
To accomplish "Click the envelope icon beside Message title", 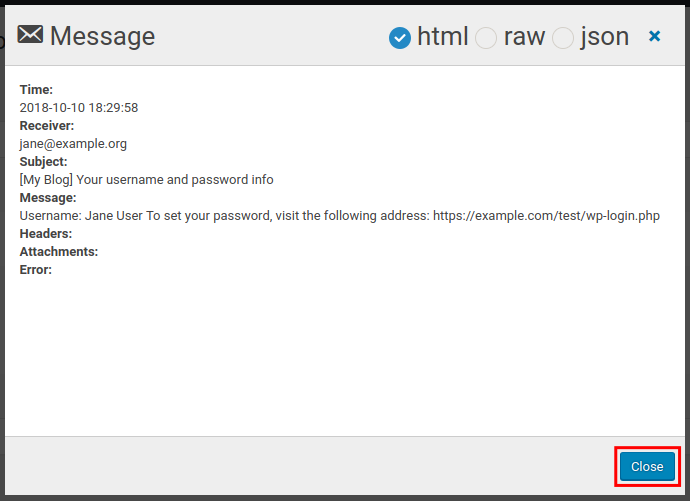I will [31, 36].
